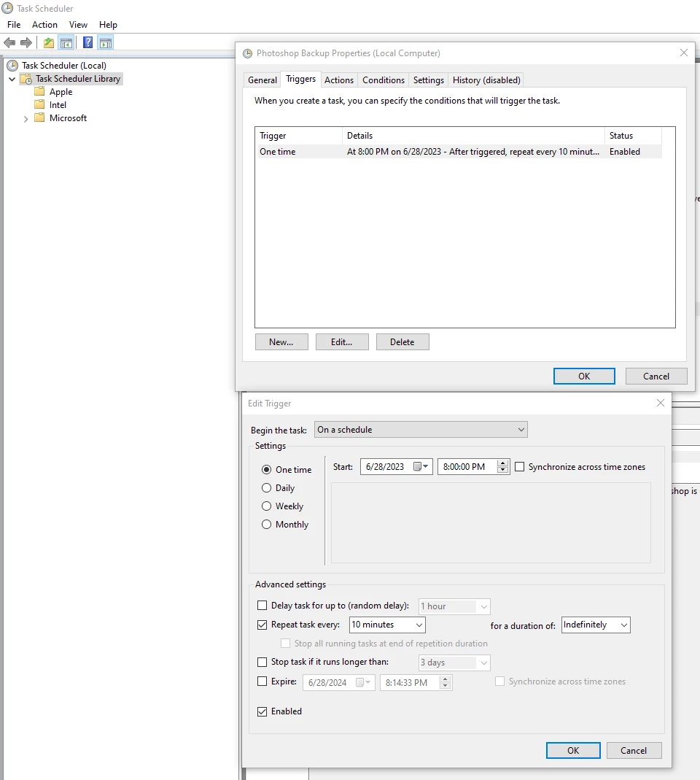Select the Weekly schedule option
The width and height of the screenshot is (700, 780).
click(266, 506)
